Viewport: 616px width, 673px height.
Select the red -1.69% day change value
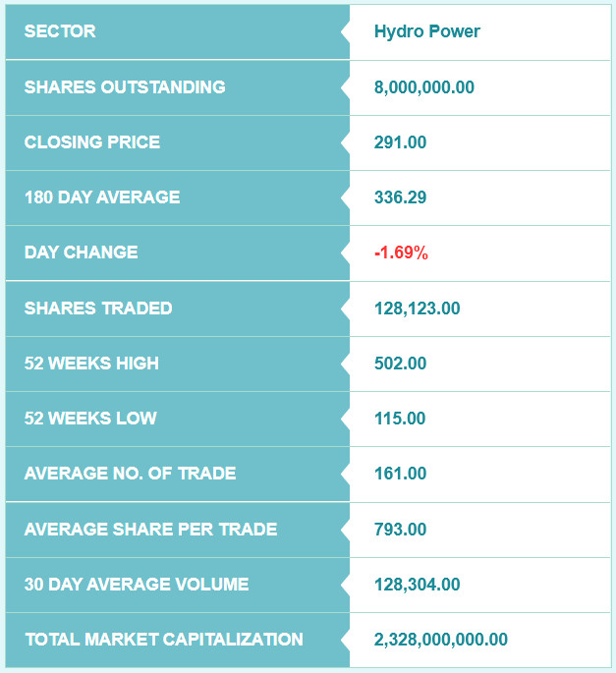401,252
